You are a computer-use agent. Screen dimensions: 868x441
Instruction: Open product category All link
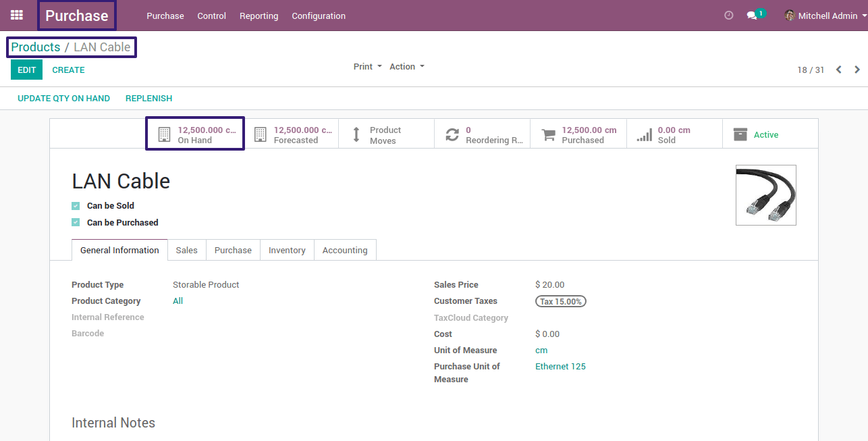(x=178, y=301)
